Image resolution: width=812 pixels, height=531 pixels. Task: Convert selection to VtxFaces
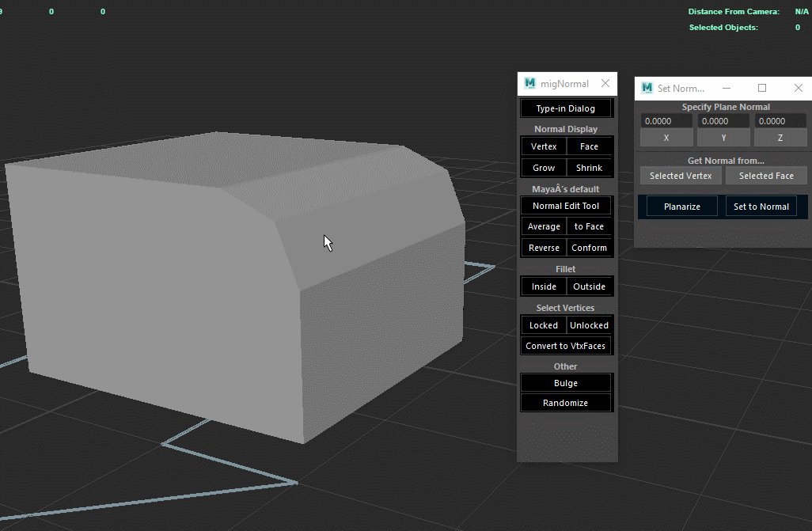pos(566,345)
